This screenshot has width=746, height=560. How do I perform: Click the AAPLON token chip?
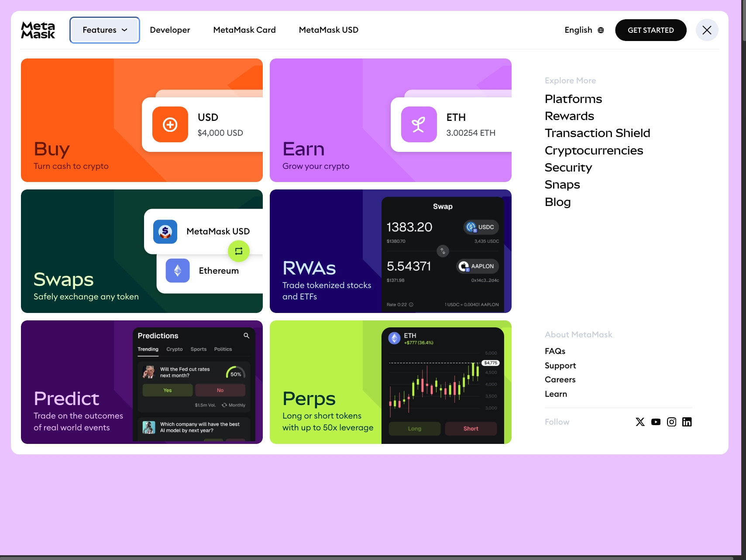pos(478,266)
